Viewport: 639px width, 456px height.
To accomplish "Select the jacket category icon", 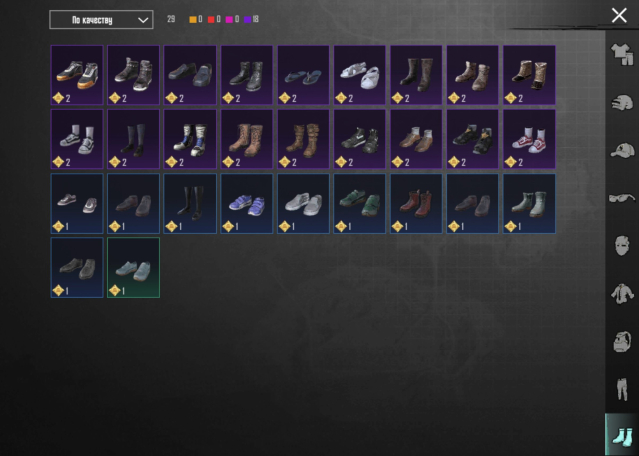I will [x=622, y=293].
